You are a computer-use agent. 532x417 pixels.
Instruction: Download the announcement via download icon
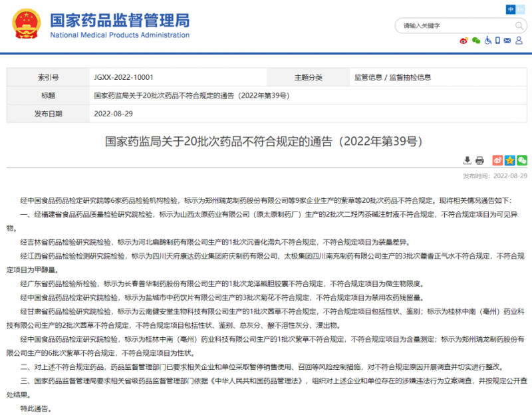(467, 160)
